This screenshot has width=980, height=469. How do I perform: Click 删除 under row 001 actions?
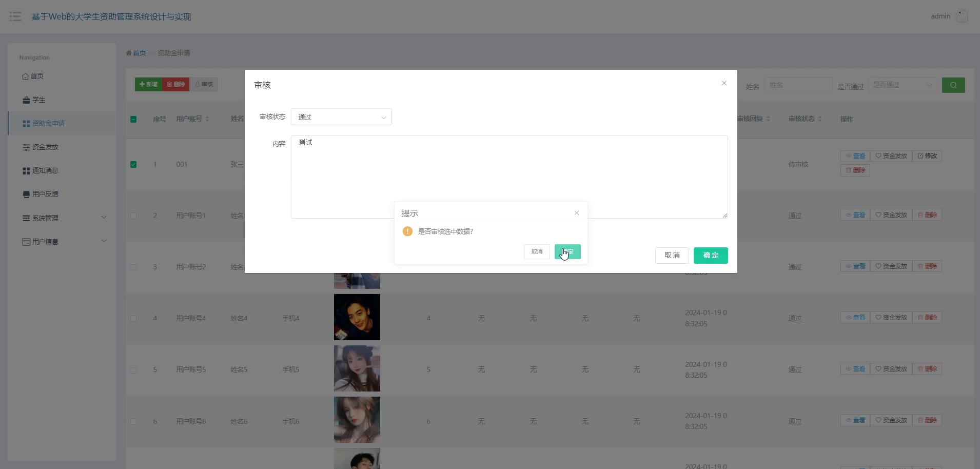(x=855, y=170)
